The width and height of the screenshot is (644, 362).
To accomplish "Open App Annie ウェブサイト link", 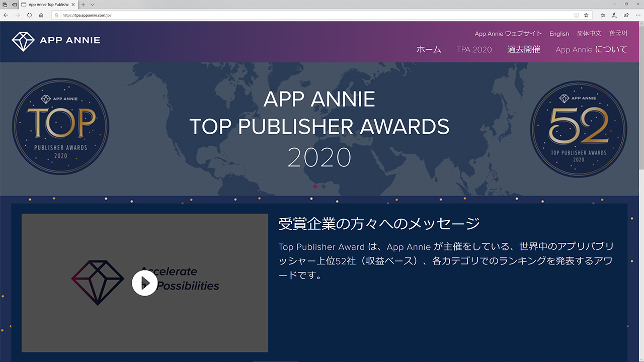I will click(508, 34).
